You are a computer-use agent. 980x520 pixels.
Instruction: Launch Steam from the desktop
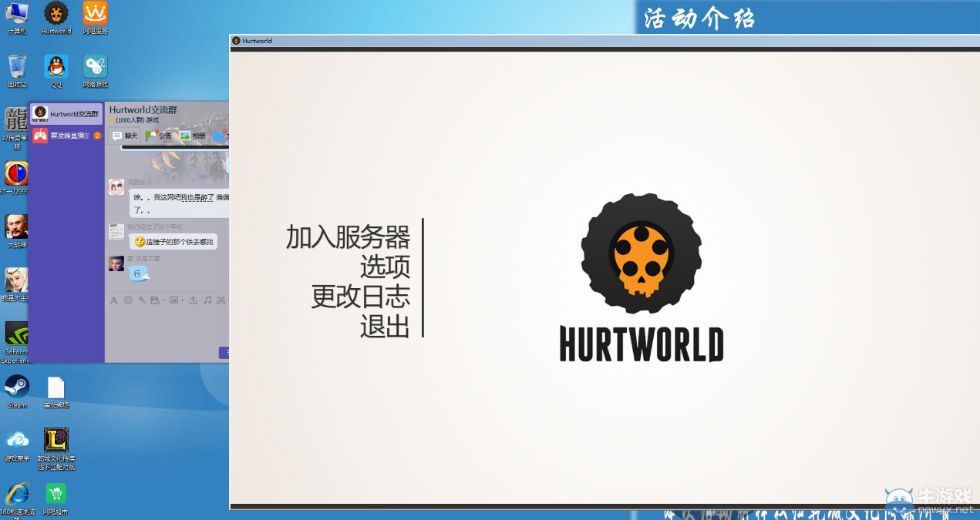pyautogui.click(x=16, y=387)
